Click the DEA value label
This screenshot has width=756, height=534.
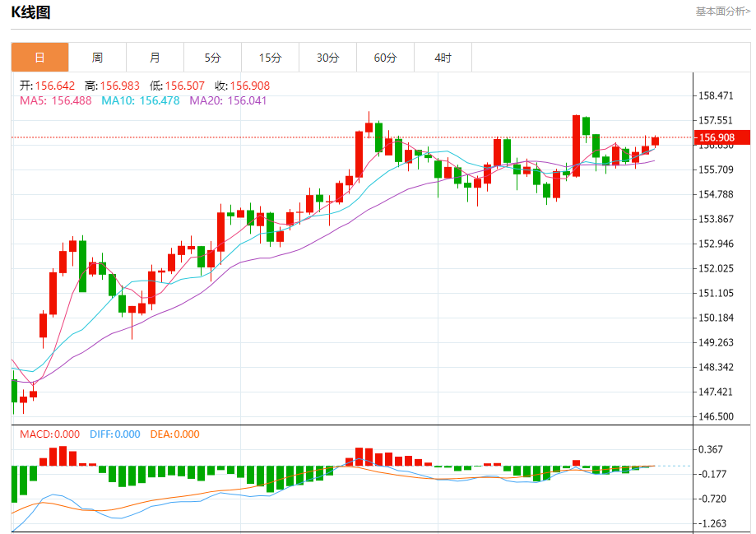coord(174,434)
